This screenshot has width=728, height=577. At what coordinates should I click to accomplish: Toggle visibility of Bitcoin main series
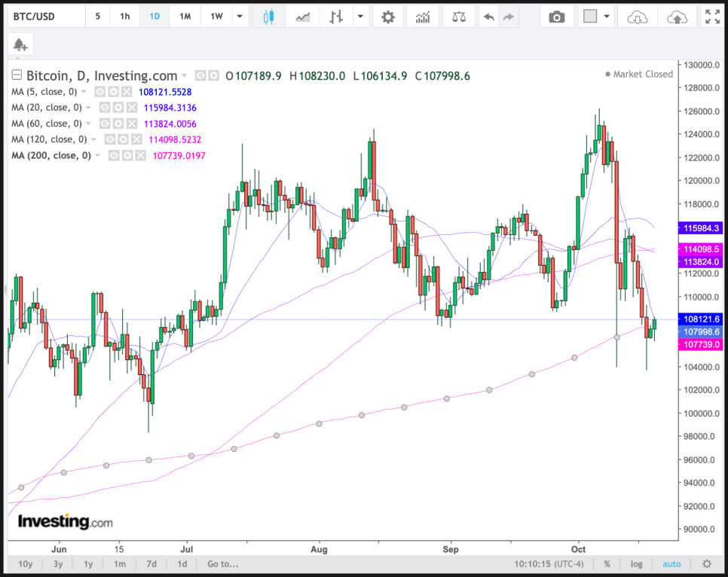200,75
